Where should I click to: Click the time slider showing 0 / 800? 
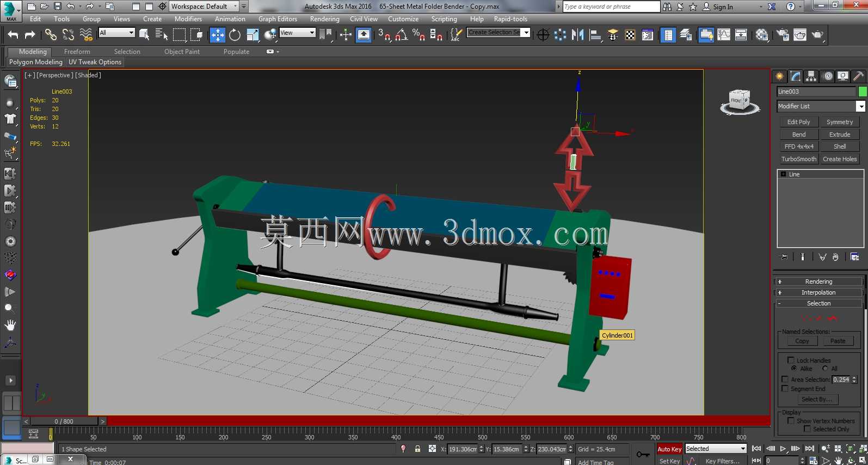coord(64,421)
